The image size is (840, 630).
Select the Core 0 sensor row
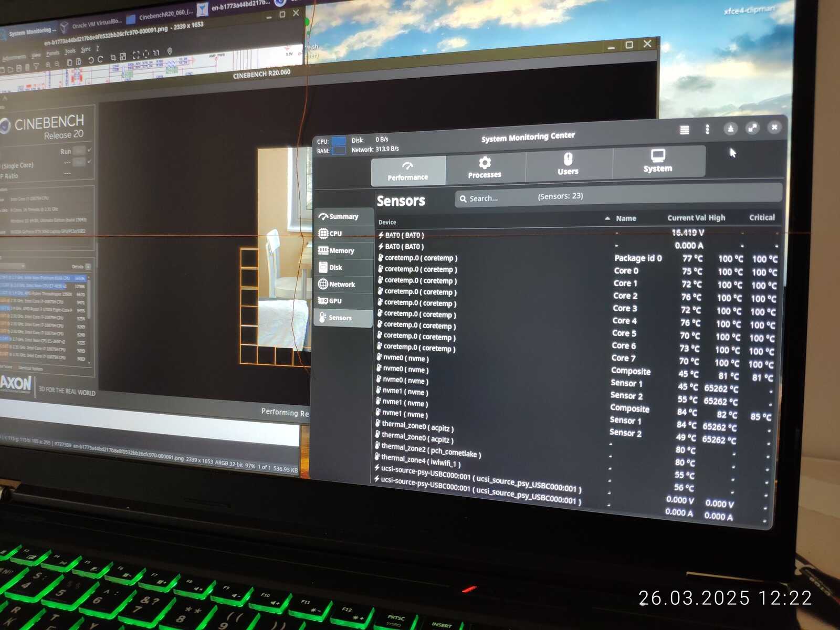(x=577, y=271)
